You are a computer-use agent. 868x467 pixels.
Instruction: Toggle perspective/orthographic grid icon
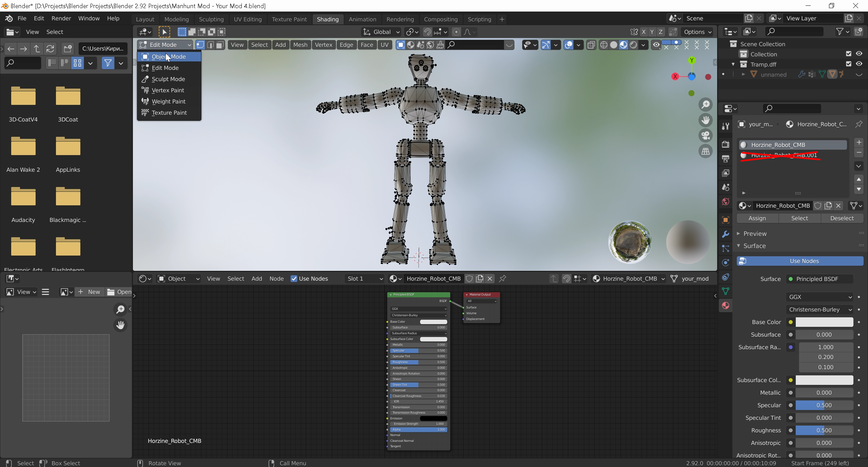pyautogui.click(x=706, y=151)
